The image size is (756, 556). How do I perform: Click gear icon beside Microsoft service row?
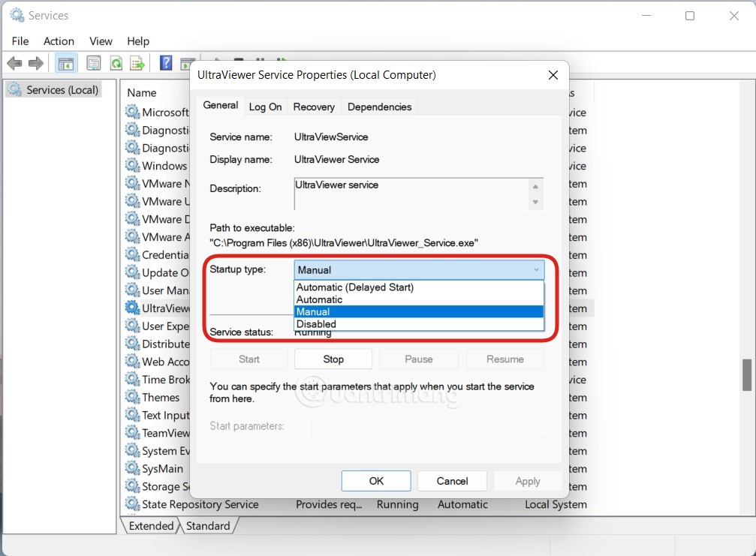tap(133, 112)
